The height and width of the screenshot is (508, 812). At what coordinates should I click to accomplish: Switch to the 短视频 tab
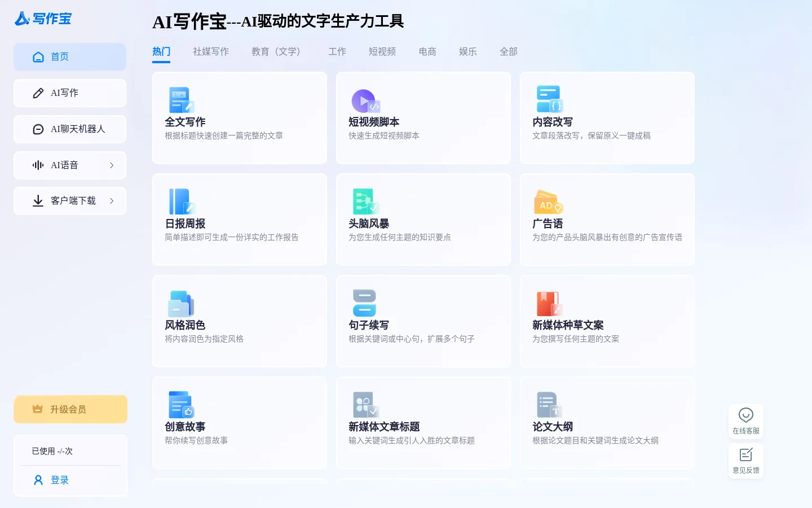[382, 51]
